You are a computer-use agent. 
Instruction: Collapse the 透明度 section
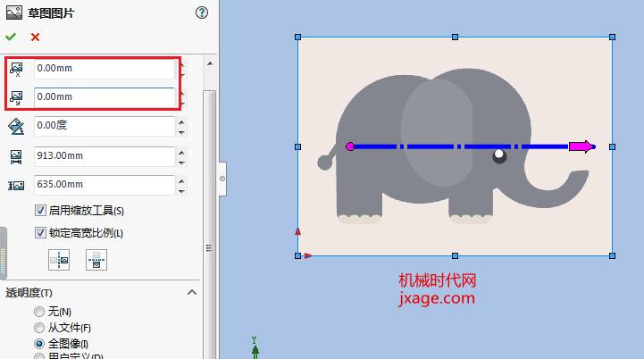click(192, 292)
